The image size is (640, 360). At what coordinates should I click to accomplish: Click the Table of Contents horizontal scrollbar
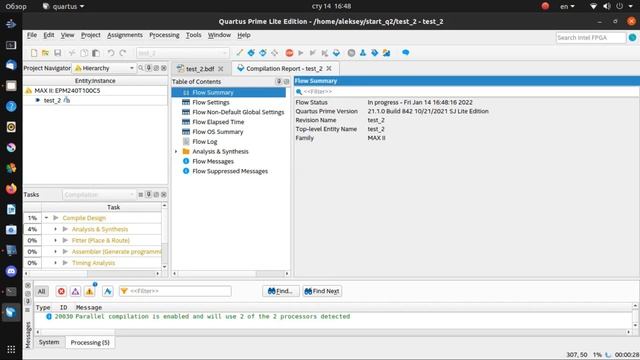point(231,273)
